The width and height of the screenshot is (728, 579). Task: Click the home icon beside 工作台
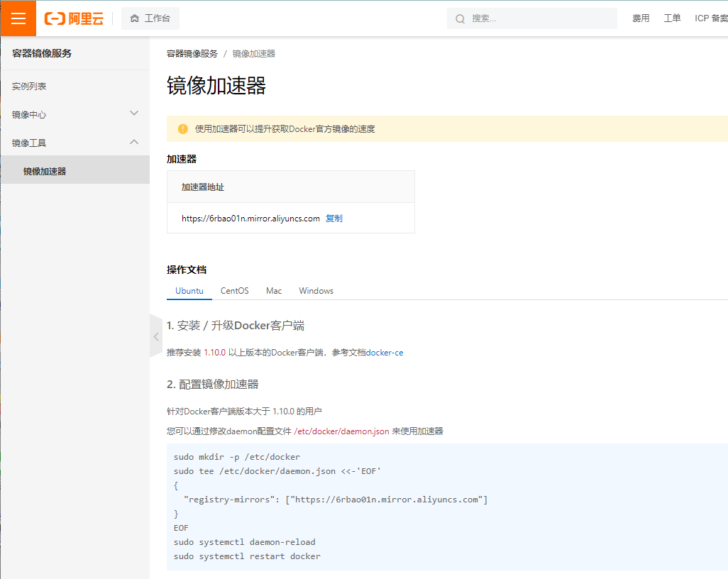pos(135,18)
